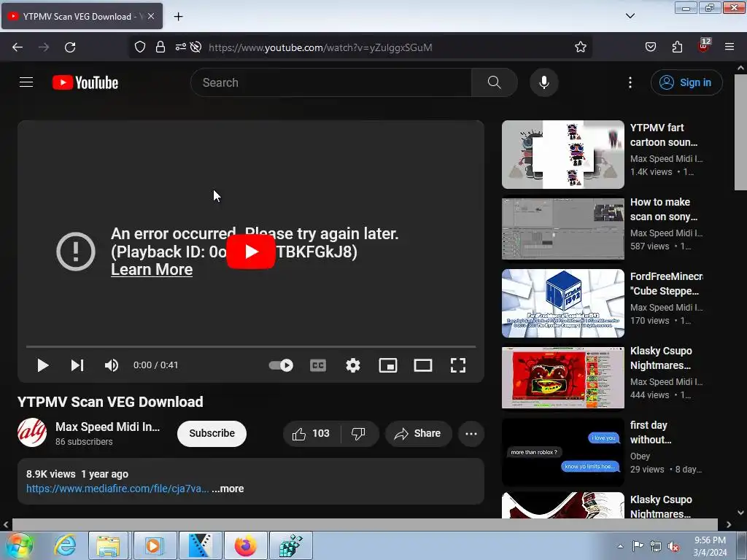This screenshot has height=560, width=747.
Task: Click the YTPMV fart cartoon soun... title
Action: 664,135
